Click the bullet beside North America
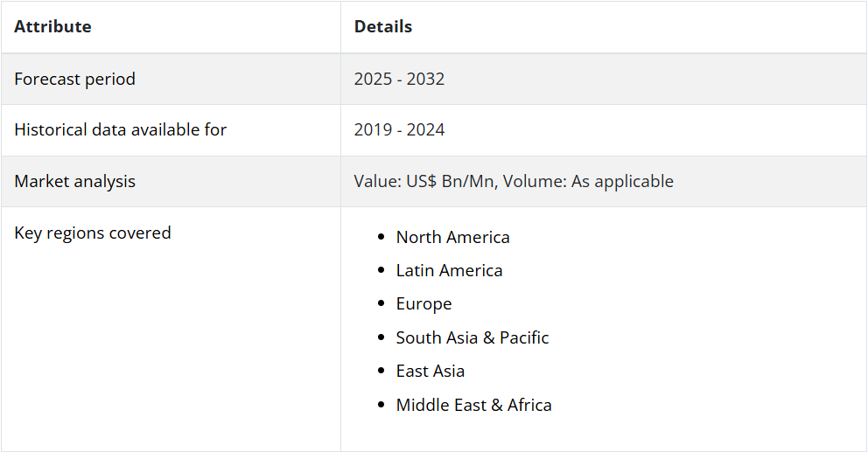Viewport: 868px width, 452px height. coord(381,237)
